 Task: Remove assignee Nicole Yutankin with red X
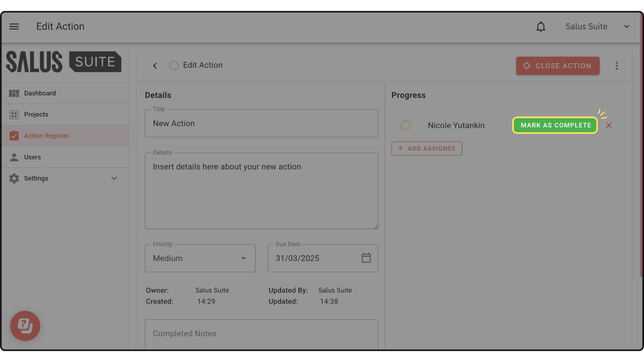tap(609, 125)
